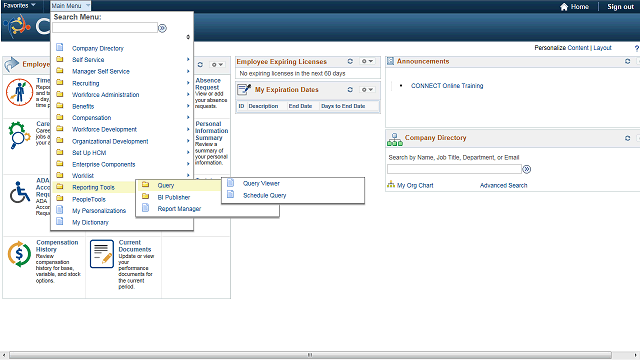
Task: Click the Company Directory search field
Action: tap(454, 169)
